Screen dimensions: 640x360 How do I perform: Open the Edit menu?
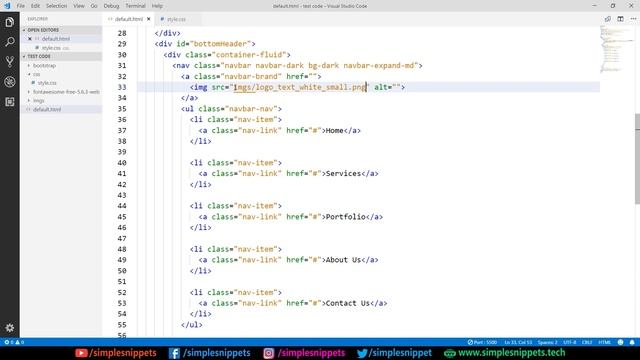click(36, 6)
